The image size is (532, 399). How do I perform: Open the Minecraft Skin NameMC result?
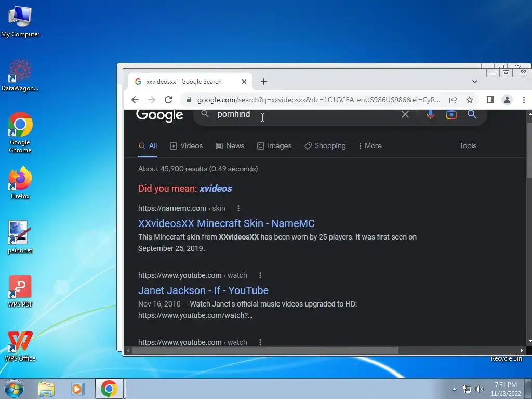pyautogui.click(x=227, y=223)
